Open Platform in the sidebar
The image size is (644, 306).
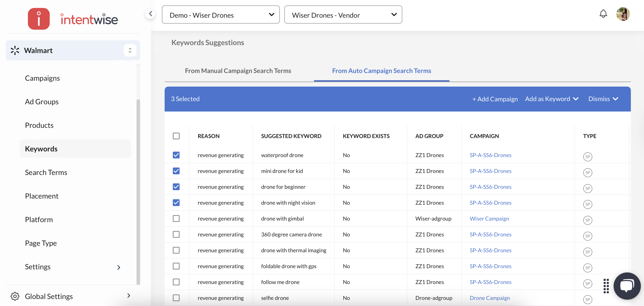click(x=39, y=219)
